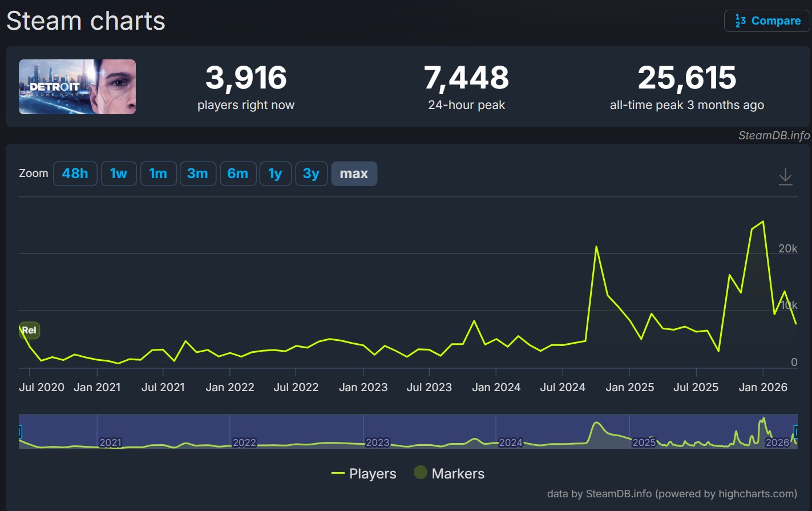Click the SteamDB.info credit text

[774, 135]
